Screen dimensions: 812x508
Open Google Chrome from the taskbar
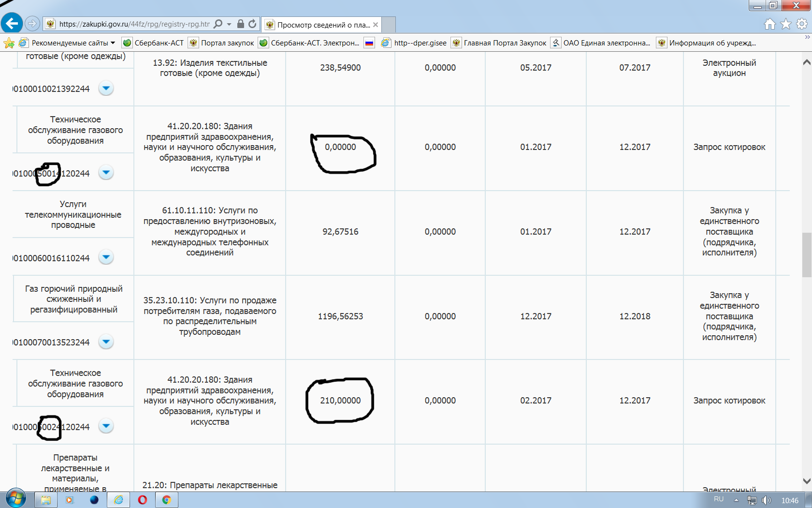tap(166, 500)
